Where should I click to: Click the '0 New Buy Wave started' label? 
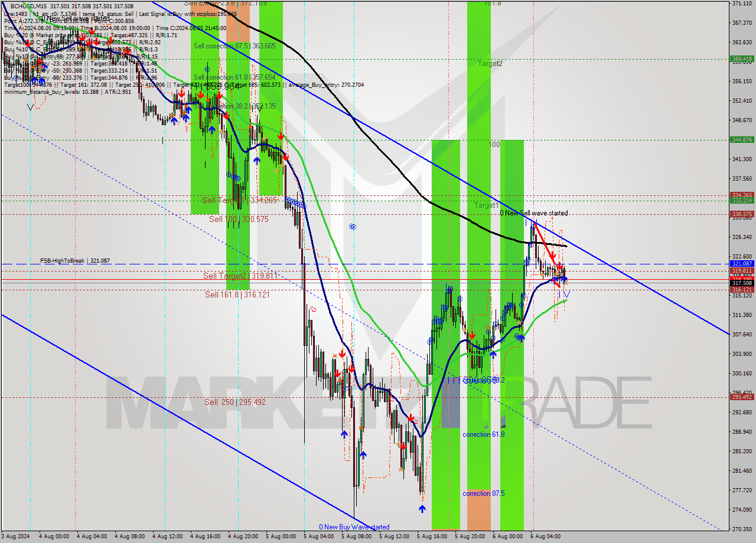coord(354,527)
